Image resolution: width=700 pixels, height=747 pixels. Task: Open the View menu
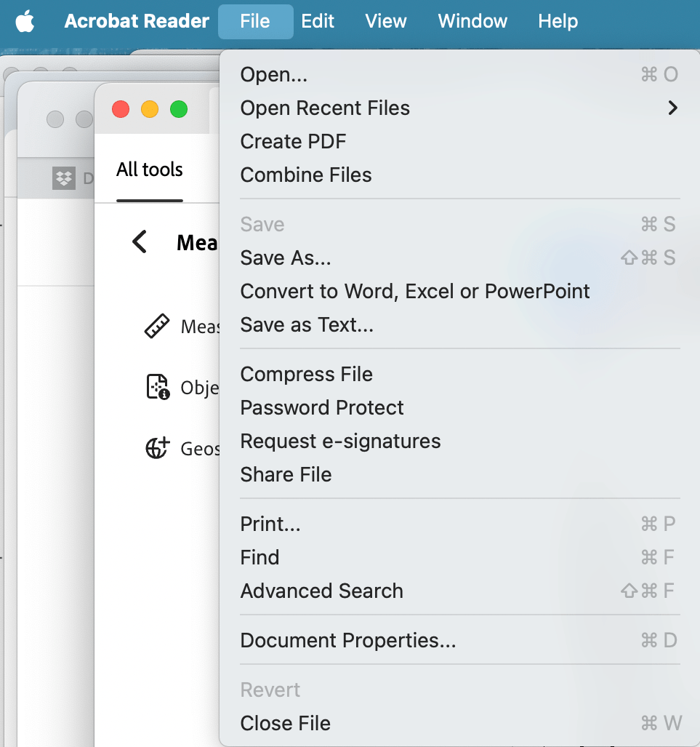pyautogui.click(x=386, y=21)
